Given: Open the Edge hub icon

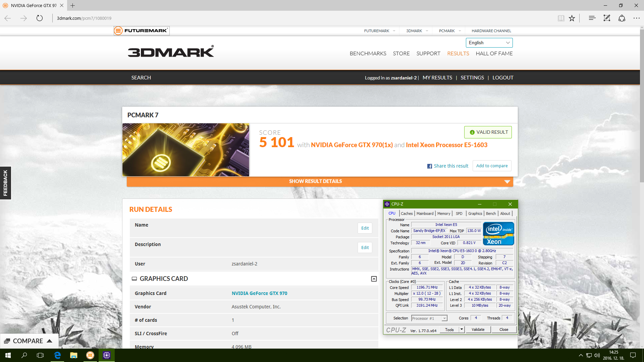Looking at the screenshot, I should [592, 18].
